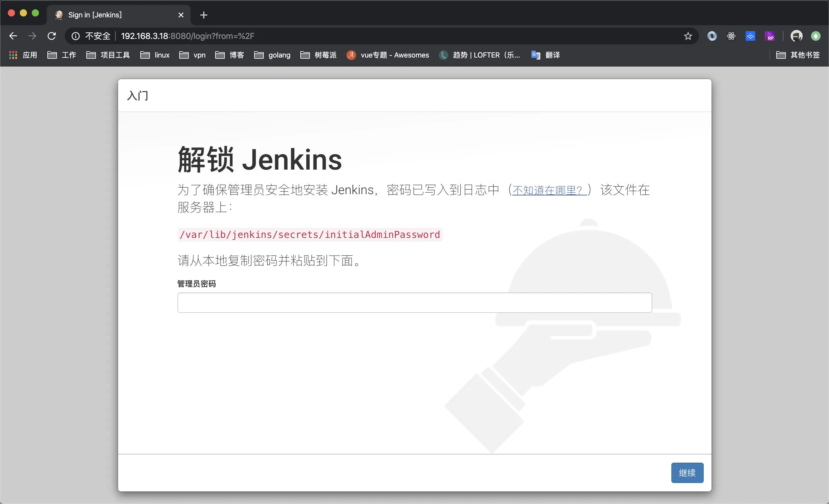Open a new browser tab

(204, 15)
